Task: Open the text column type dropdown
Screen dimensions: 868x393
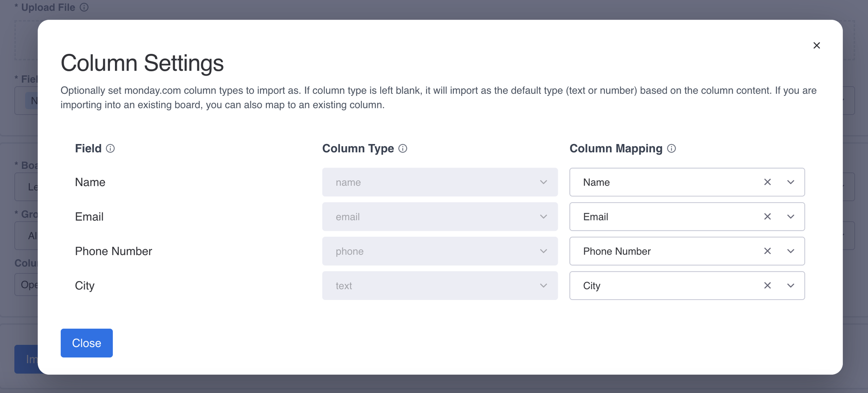Action: point(440,285)
